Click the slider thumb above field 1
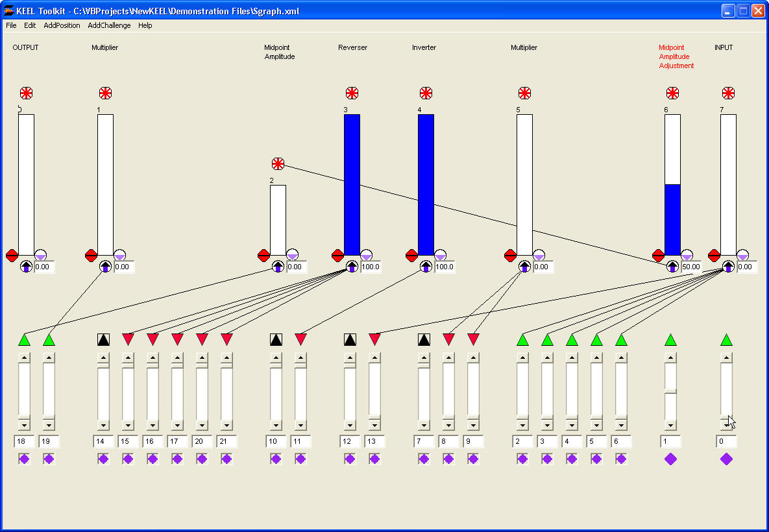 [670, 391]
